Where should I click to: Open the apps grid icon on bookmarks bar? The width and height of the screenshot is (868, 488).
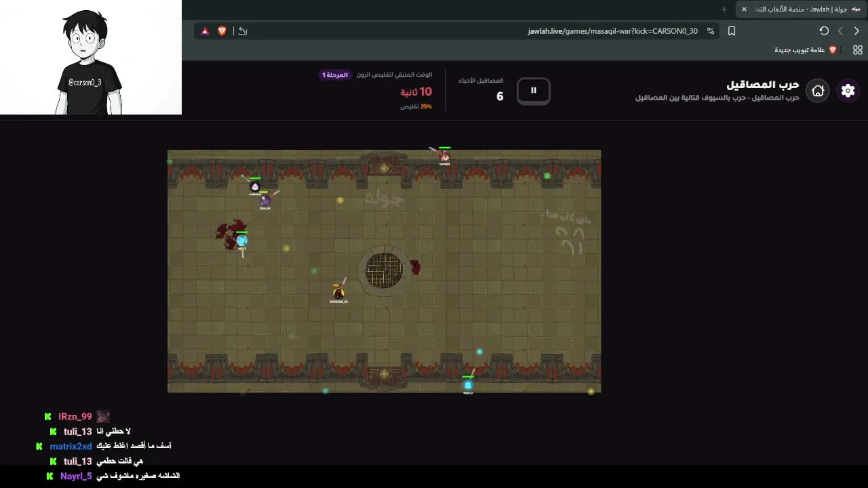click(857, 50)
